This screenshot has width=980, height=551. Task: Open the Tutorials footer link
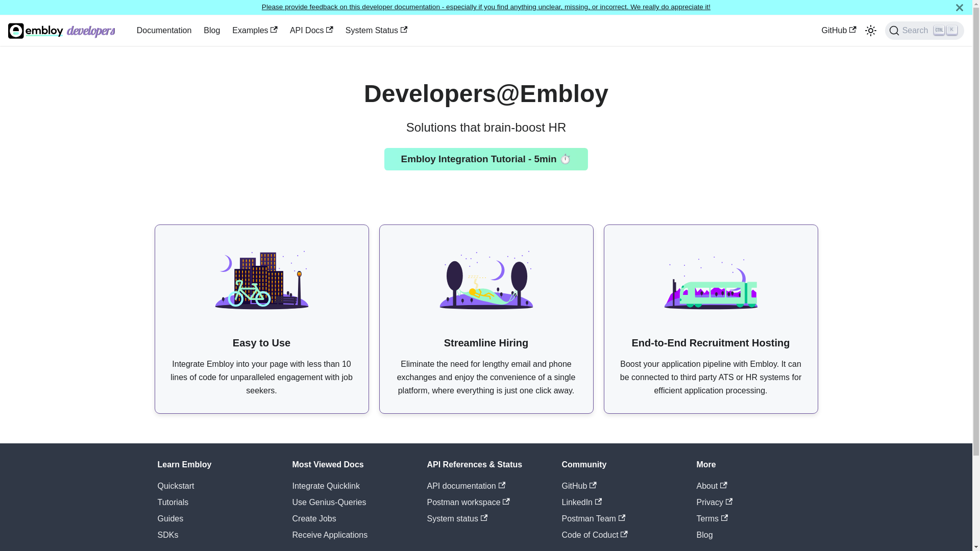tap(173, 503)
